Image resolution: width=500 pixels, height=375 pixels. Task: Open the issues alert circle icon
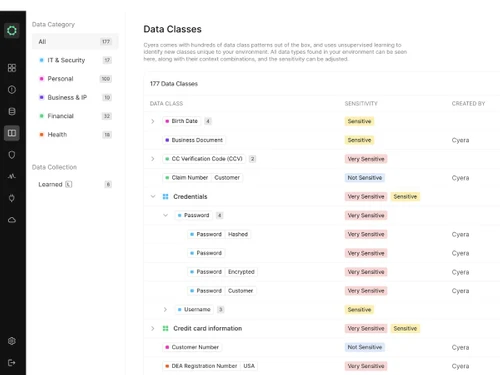[12, 90]
